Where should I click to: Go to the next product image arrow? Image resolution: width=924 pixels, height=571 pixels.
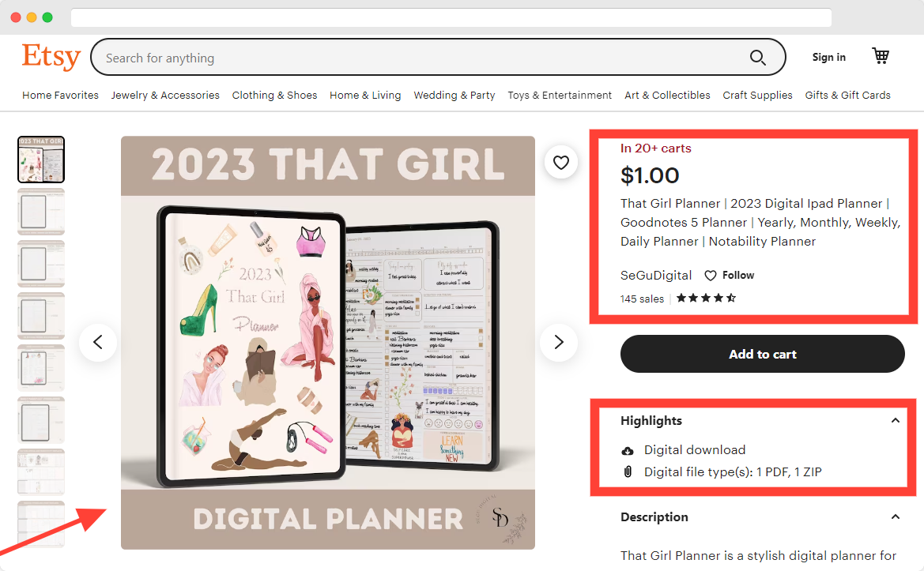[559, 342]
